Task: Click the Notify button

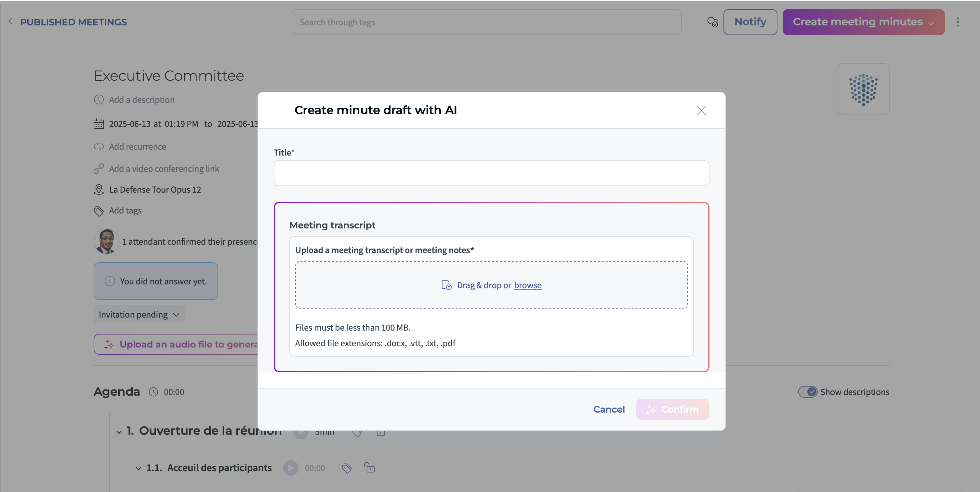Action: point(750,22)
